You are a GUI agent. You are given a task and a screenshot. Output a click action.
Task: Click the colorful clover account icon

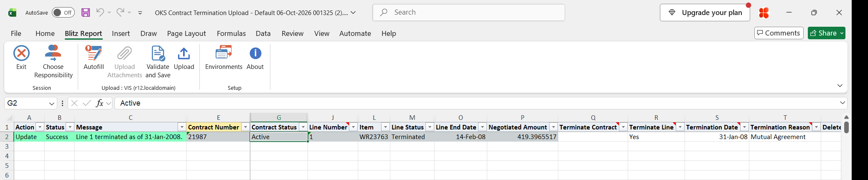(x=764, y=13)
